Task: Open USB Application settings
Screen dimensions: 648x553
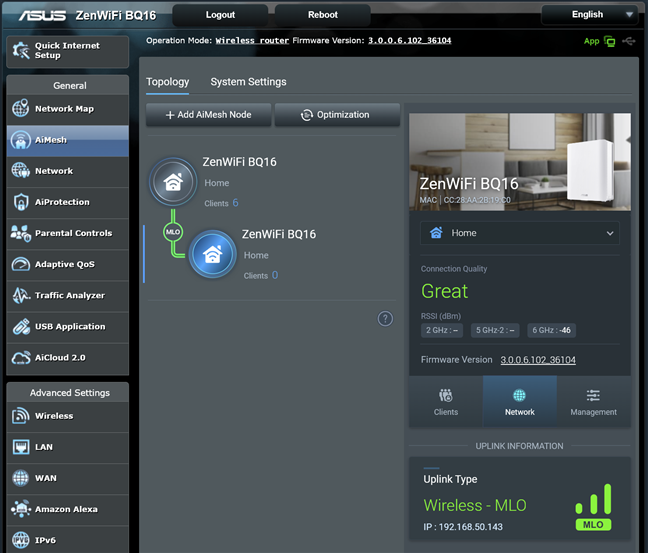Action: (x=67, y=327)
